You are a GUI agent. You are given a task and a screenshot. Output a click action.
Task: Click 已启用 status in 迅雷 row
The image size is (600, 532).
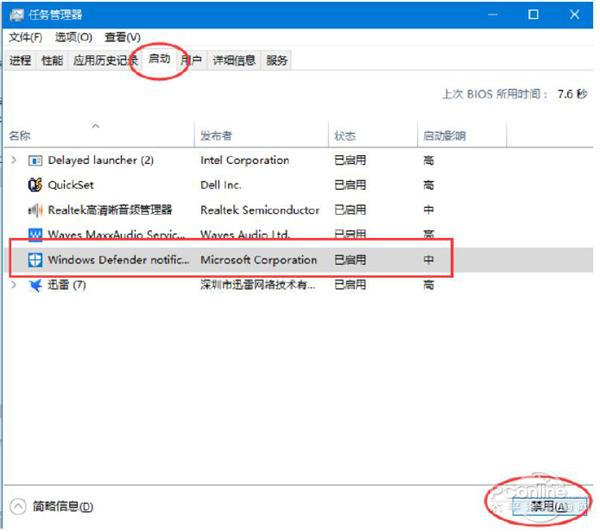point(350,285)
